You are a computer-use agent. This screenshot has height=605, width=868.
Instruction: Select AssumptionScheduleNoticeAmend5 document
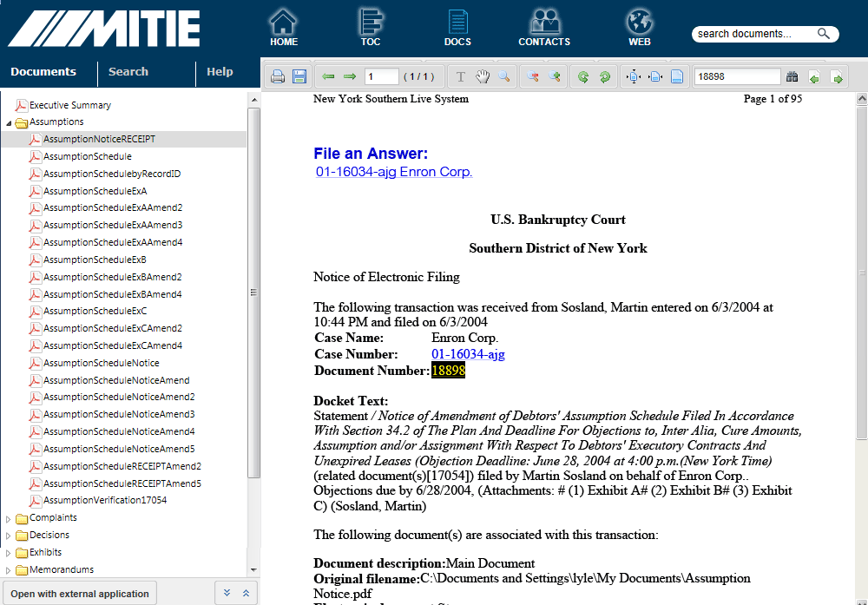[x=119, y=449]
